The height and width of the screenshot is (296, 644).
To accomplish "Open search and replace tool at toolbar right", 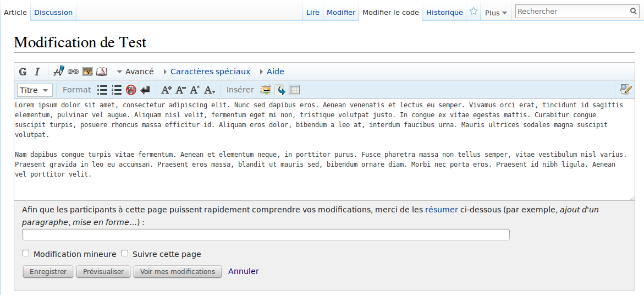I will pos(626,89).
